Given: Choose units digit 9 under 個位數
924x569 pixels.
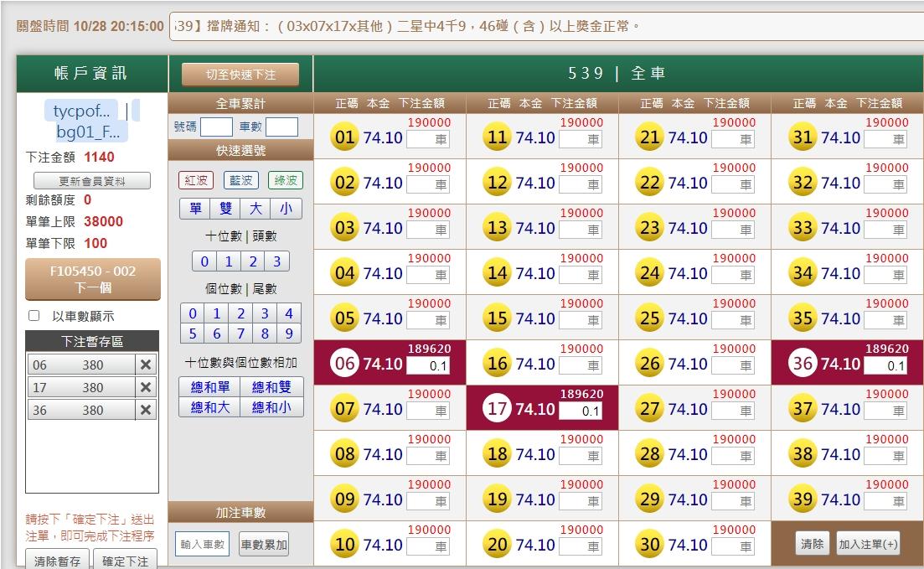Looking at the screenshot, I should coord(289,334).
